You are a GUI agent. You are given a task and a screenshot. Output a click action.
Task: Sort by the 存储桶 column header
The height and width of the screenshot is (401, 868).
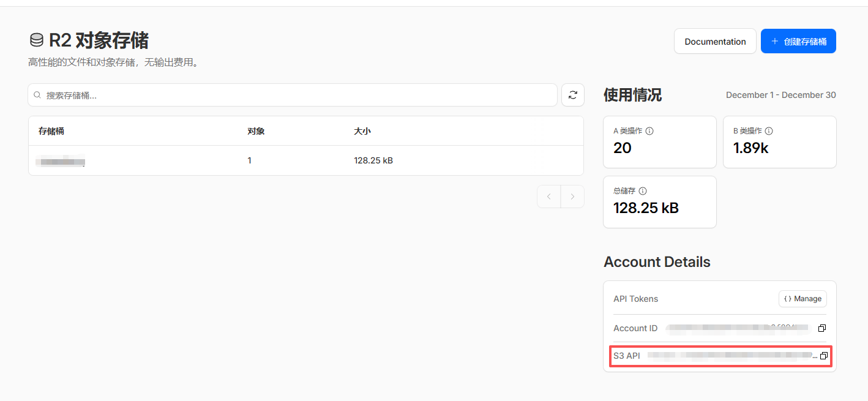[x=51, y=131]
